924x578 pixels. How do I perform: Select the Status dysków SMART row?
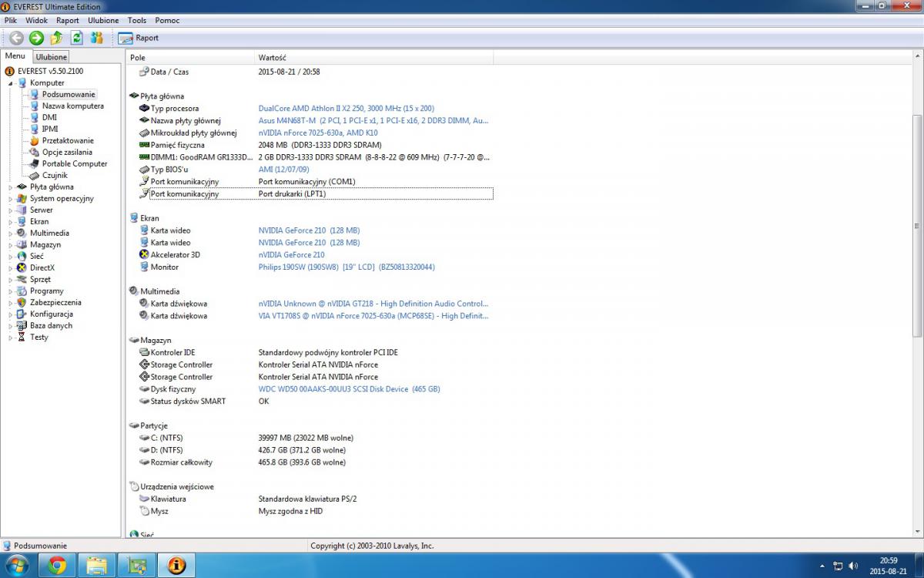[316, 402]
